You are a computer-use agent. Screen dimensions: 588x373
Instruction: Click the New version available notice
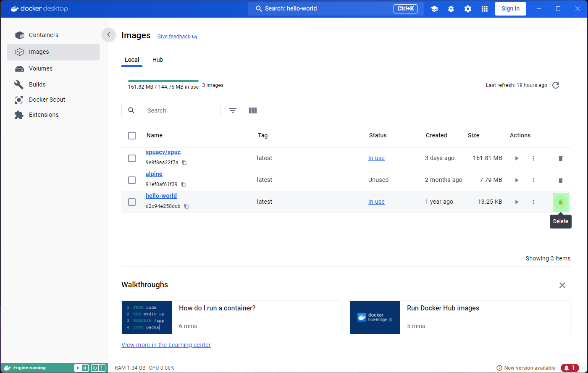pyautogui.click(x=526, y=368)
